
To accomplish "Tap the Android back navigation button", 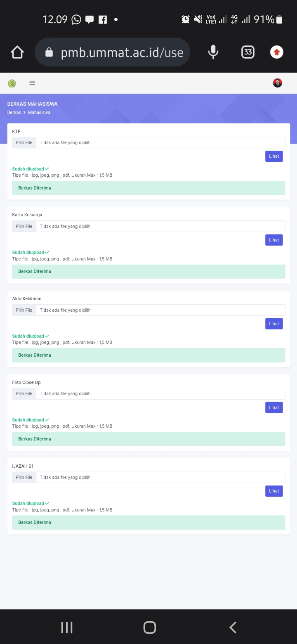I will click(233, 627).
